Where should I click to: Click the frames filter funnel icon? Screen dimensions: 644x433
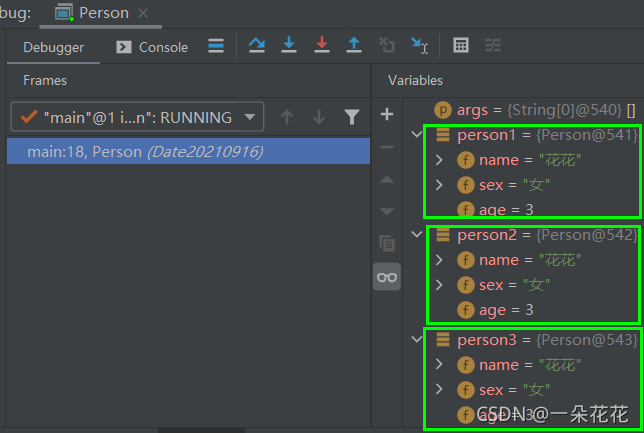[352, 117]
